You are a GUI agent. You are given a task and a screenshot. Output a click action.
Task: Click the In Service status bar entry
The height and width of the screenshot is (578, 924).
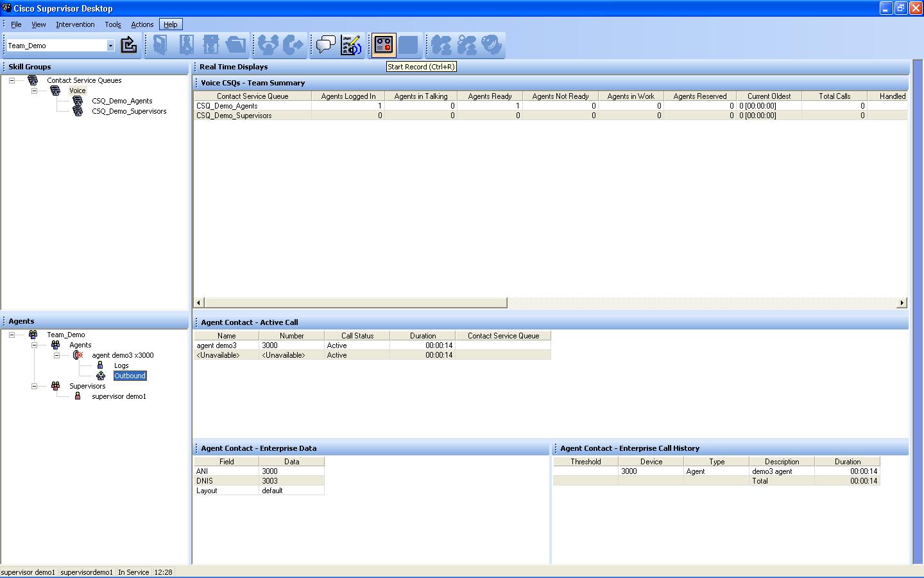tap(133, 572)
